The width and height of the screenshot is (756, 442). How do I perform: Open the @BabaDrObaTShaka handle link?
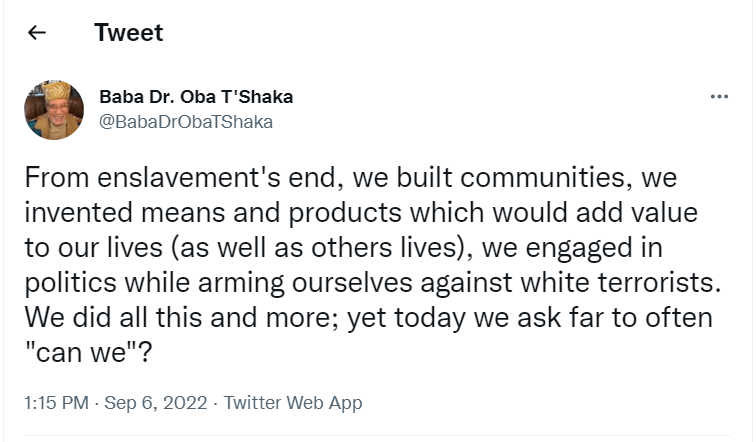tap(186, 121)
